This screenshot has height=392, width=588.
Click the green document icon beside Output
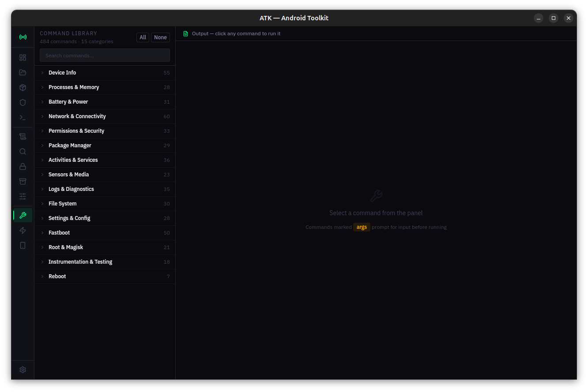point(186,34)
